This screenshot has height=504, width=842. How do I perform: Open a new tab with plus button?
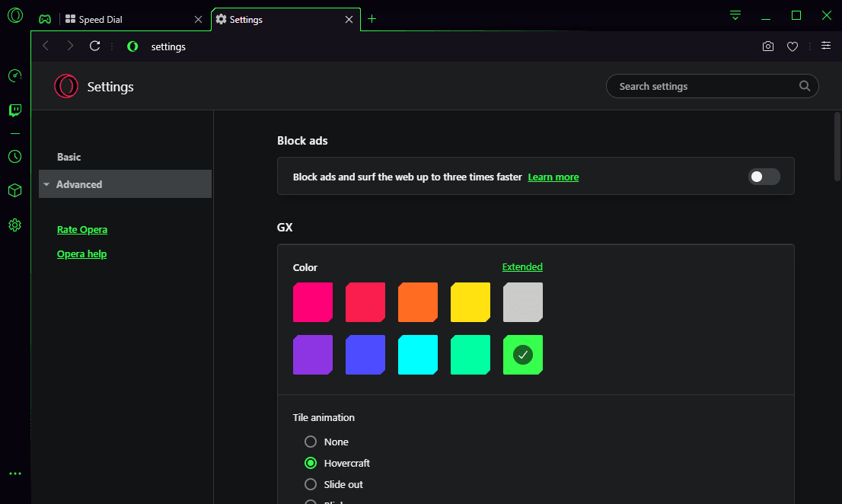pyautogui.click(x=372, y=19)
